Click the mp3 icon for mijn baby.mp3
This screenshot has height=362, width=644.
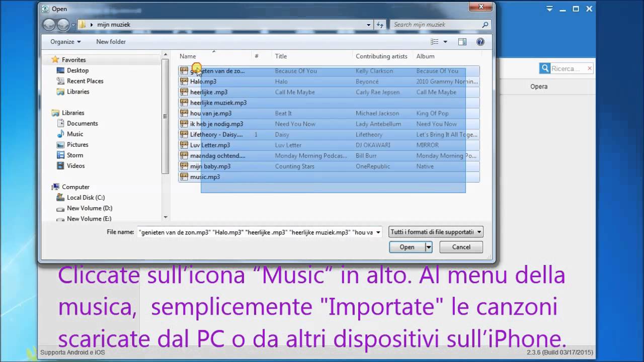coord(184,166)
